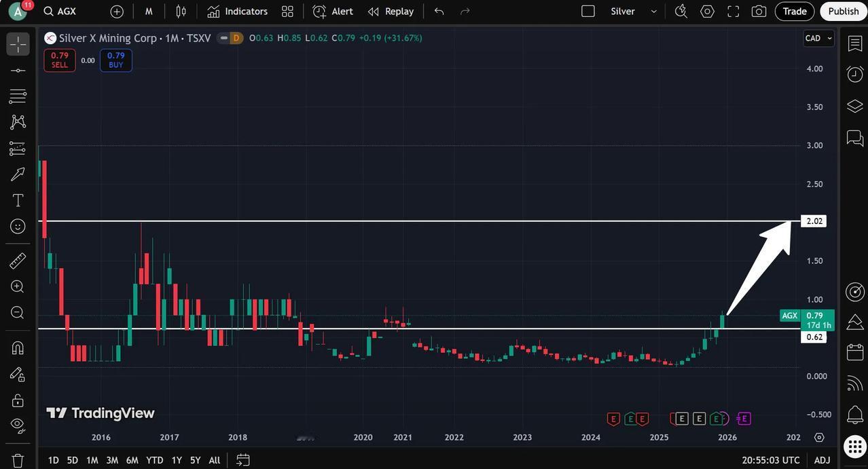Open the target radar icon in right sidebar
Image resolution: width=868 pixels, height=469 pixels.
coord(855,292)
